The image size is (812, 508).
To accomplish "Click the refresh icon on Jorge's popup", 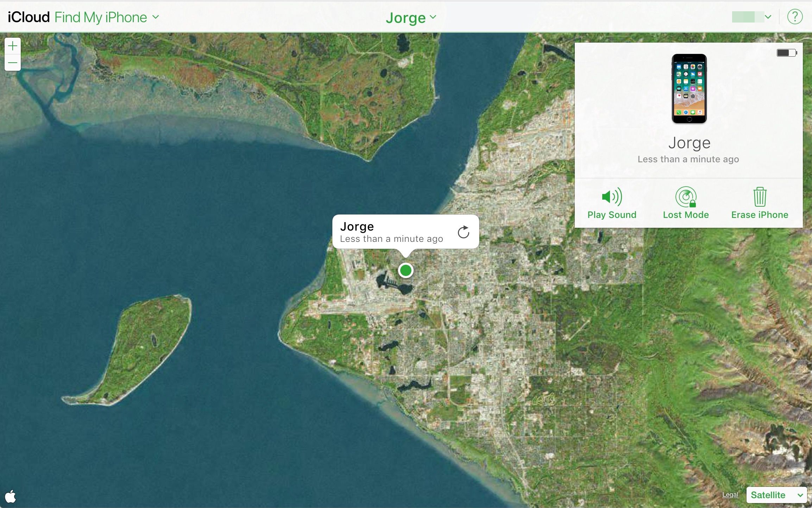I will click(x=462, y=231).
